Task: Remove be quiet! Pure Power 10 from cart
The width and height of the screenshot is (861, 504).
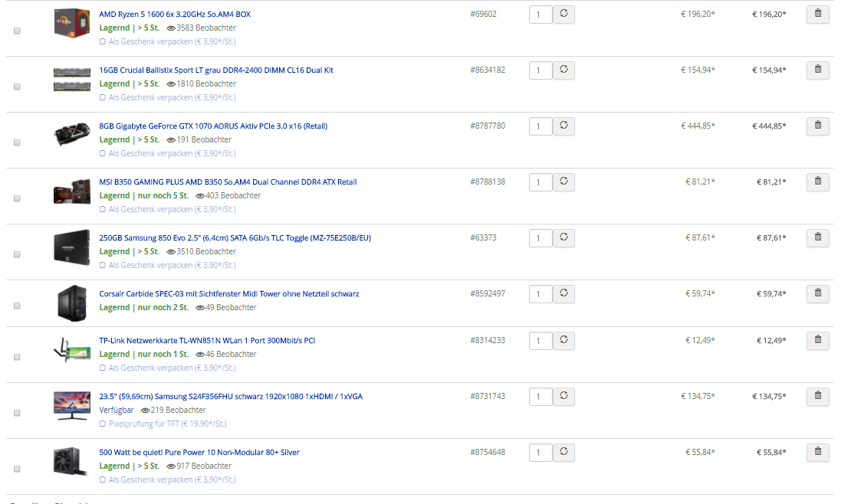Action: (x=817, y=453)
